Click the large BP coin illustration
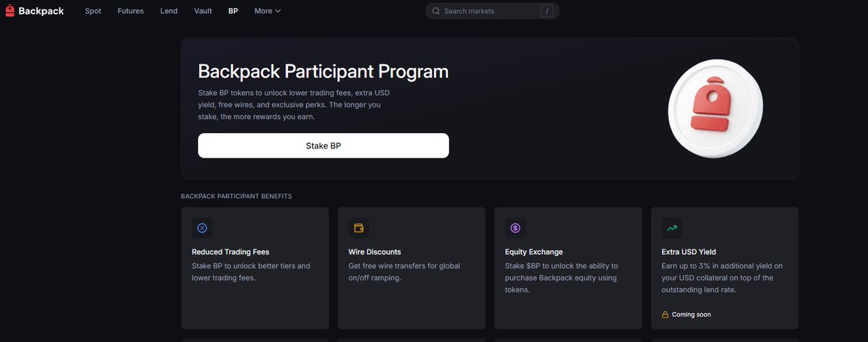Image resolution: width=868 pixels, height=342 pixels. [715, 108]
